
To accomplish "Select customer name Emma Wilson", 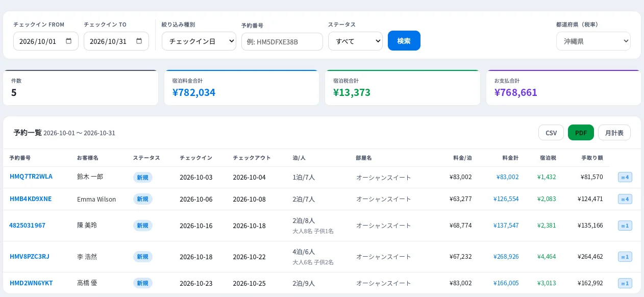I will coord(96,199).
